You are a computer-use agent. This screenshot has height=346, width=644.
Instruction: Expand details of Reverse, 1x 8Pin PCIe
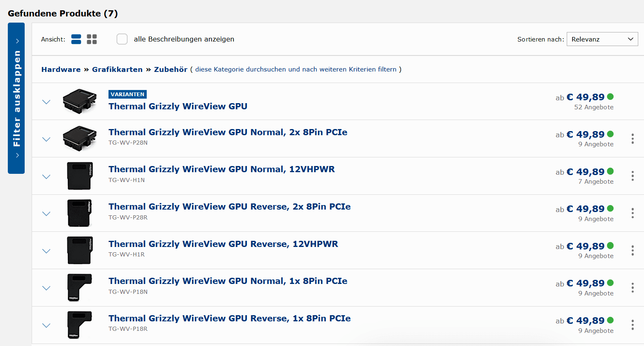tap(46, 325)
